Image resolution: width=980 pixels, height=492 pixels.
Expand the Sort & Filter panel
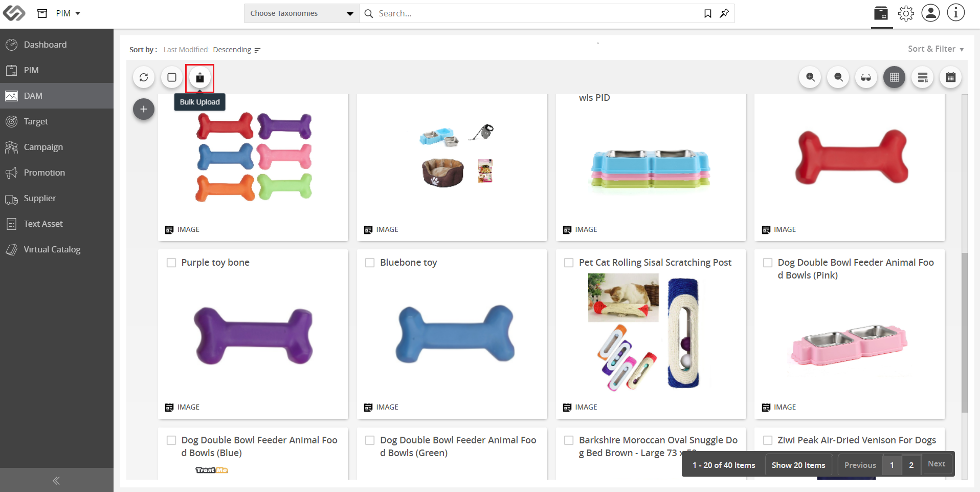[936, 49]
